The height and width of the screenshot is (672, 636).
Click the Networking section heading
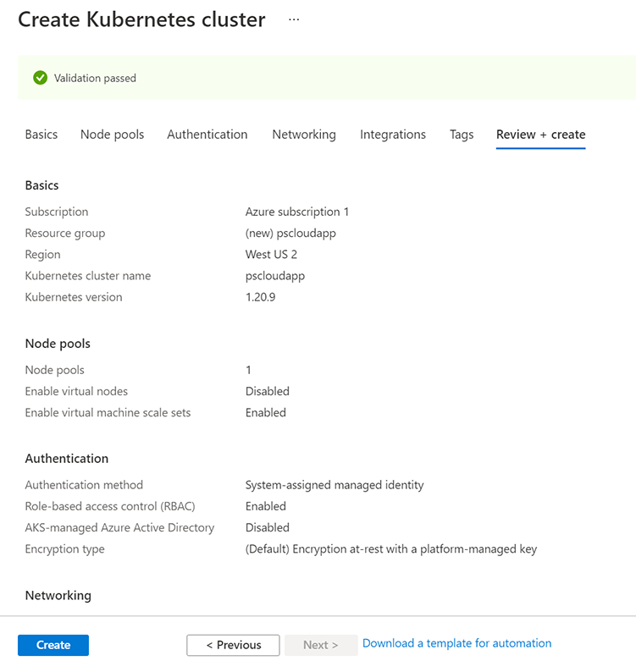click(x=58, y=595)
